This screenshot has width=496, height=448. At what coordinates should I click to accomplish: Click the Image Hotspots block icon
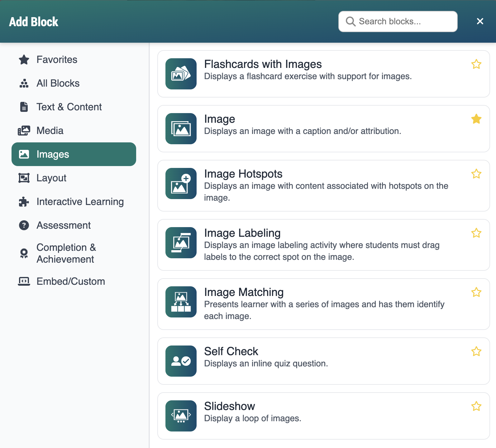(x=181, y=183)
